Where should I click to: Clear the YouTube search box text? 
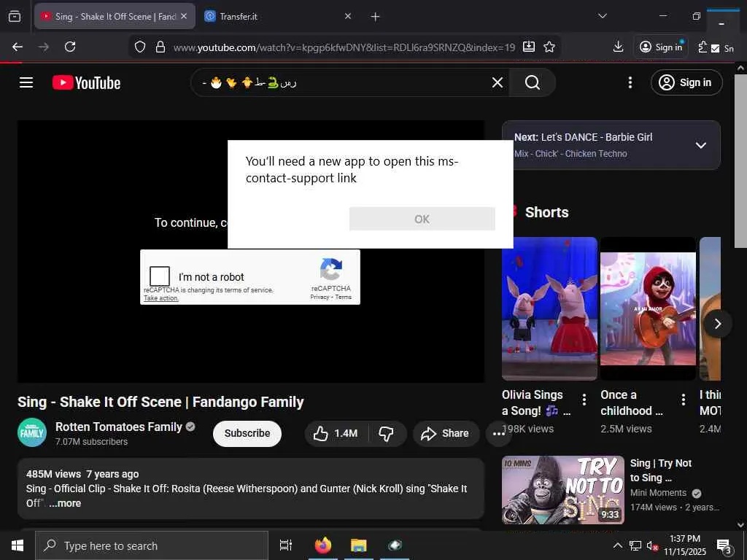(498, 83)
